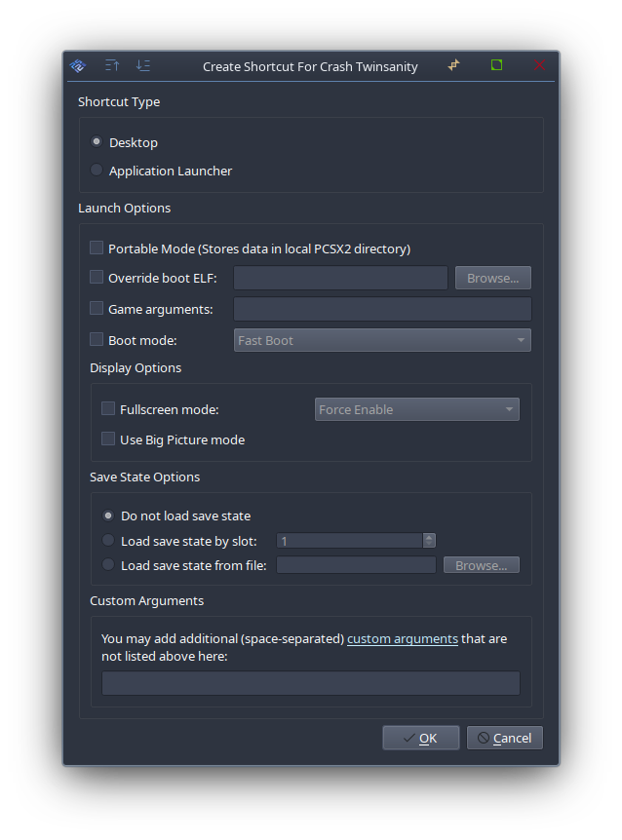Enable the Fullscreen mode checkbox
Screen dimensions: 622x840
pyautogui.click(x=108, y=409)
